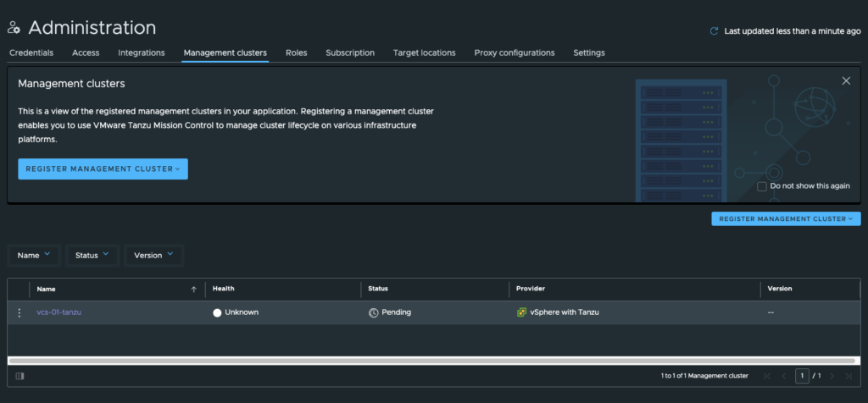Image resolution: width=868 pixels, height=403 pixels.
Task: Go to the next page arrow
Action: click(x=832, y=376)
